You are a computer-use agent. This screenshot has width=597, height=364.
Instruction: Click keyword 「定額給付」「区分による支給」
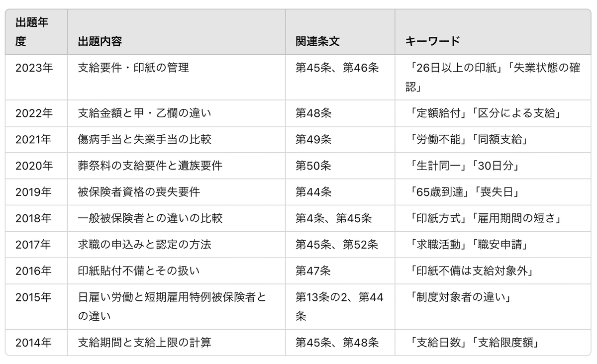click(x=484, y=113)
